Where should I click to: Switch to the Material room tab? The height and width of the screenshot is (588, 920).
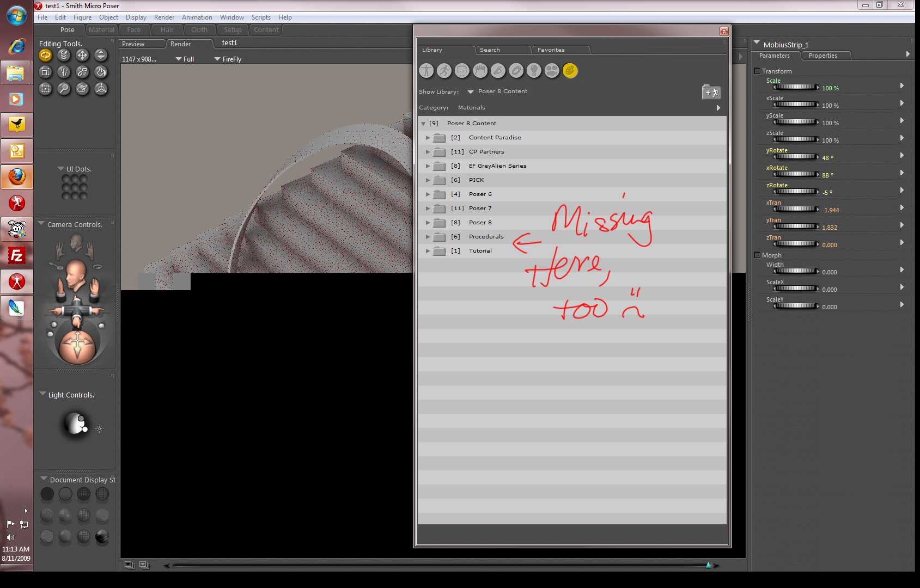tap(101, 30)
